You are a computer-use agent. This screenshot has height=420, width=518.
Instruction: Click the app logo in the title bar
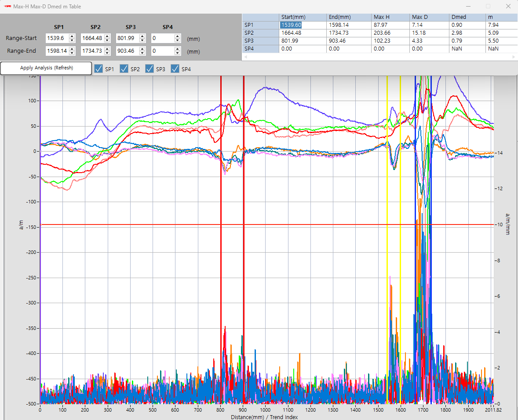[x=7, y=7]
